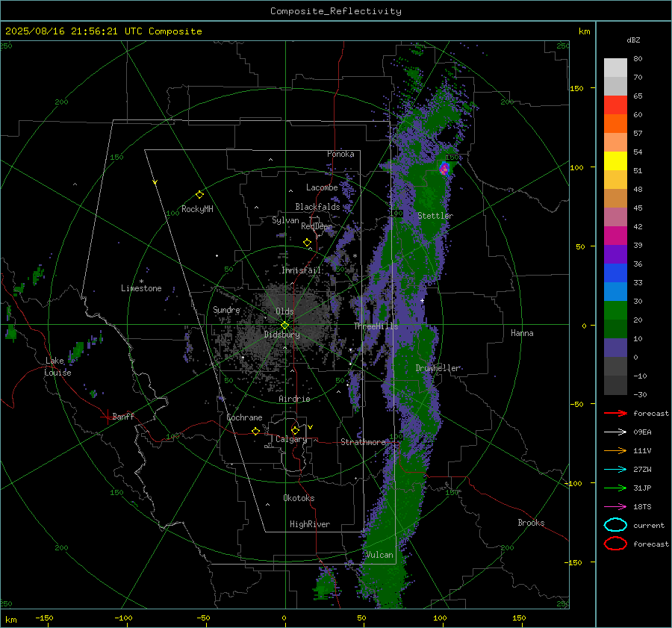Click the Okotoks city label

pos(299,498)
